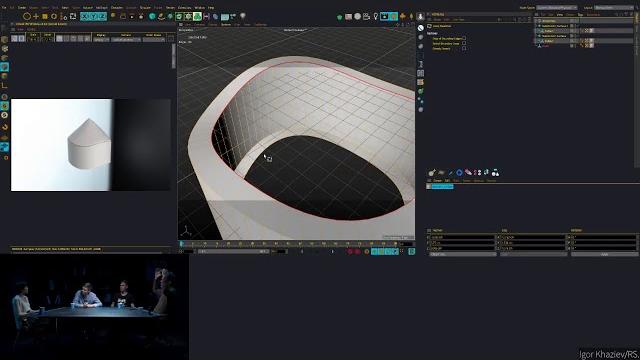Image resolution: width=640 pixels, height=360 pixels.
Task: Select the highlighted material in material manager
Action: (x=442, y=187)
